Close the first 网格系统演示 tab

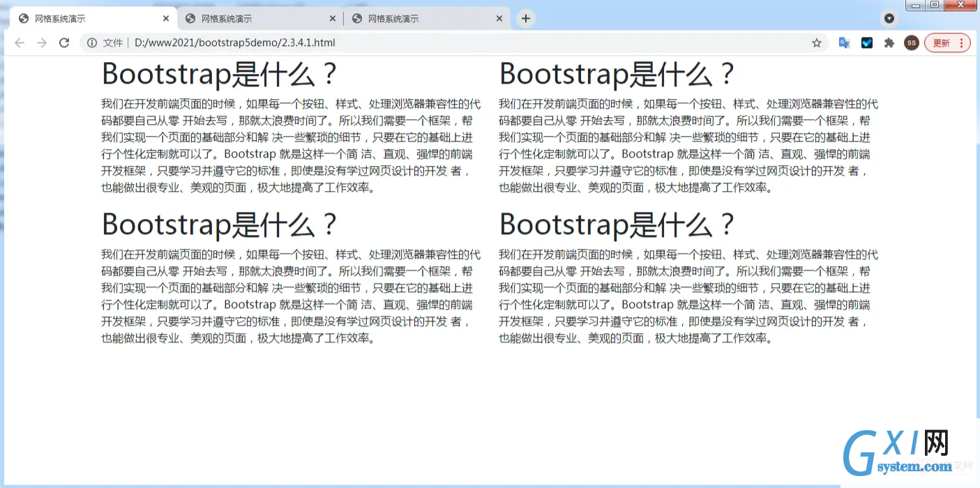(165, 19)
